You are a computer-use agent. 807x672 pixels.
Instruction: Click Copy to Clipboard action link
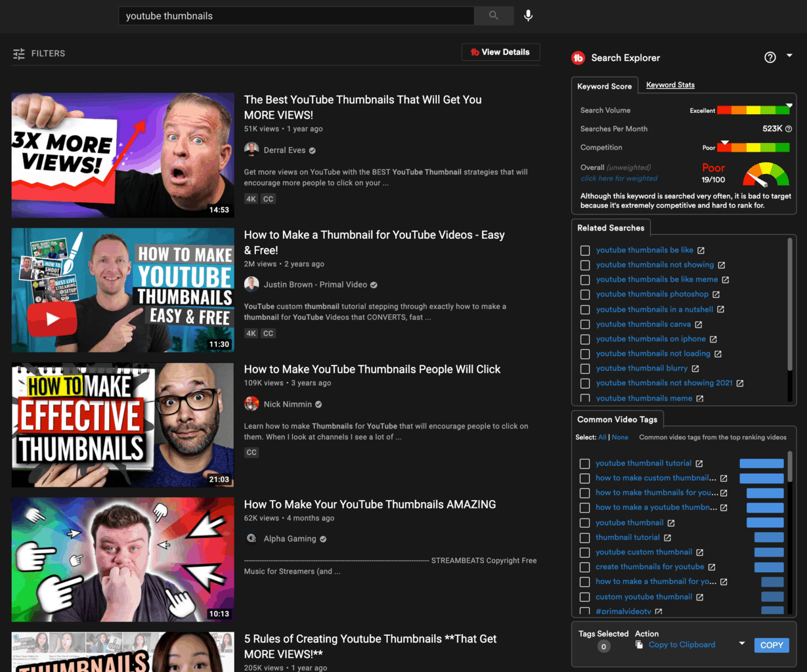pyautogui.click(x=682, y=645)
